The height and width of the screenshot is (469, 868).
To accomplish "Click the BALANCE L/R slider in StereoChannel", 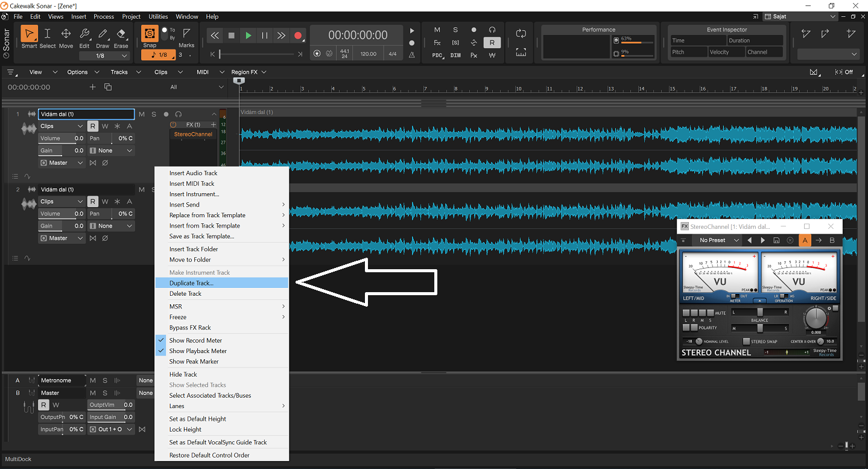I will (x=759, y=312).
